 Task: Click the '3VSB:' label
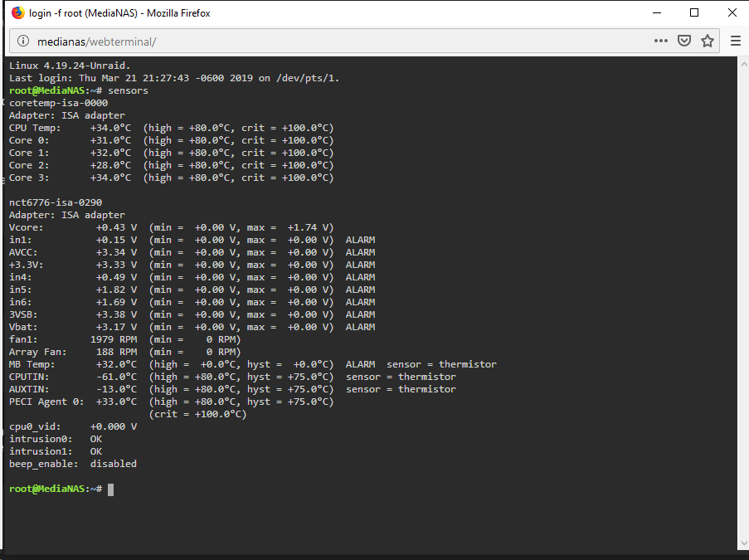23,314
